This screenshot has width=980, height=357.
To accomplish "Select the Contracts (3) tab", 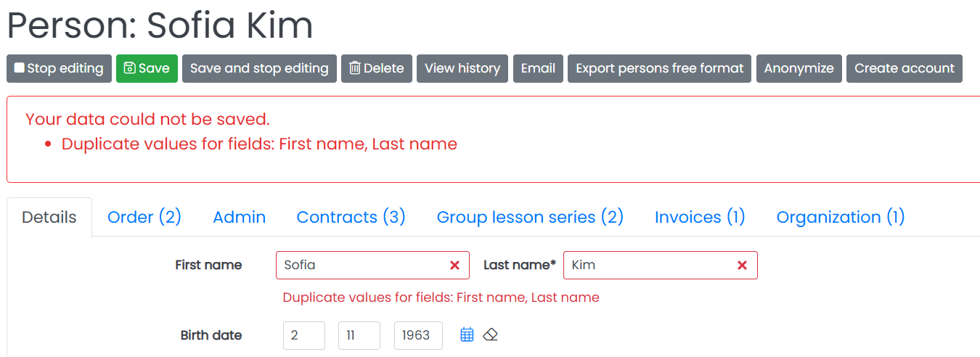I will (351, 217).
